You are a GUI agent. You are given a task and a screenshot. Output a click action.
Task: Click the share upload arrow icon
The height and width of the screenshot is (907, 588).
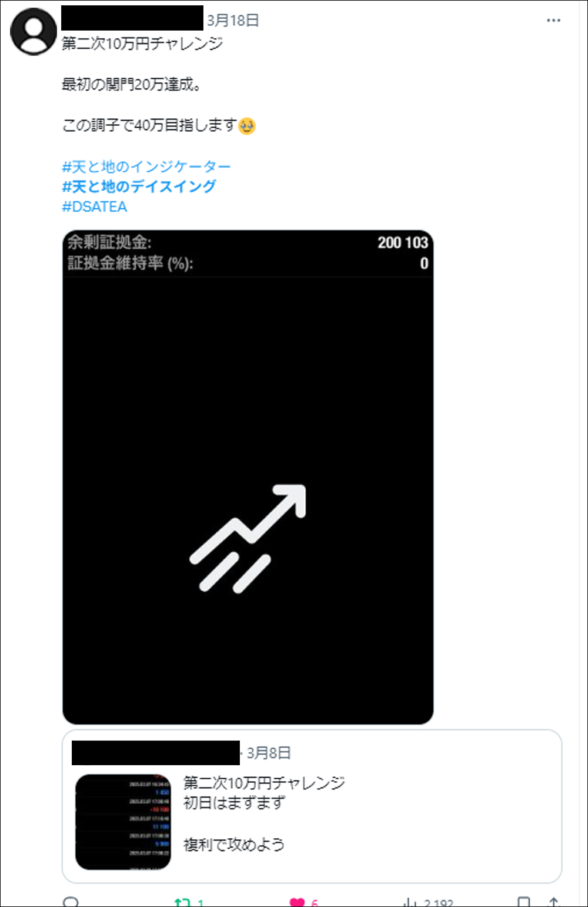point(553,902)
